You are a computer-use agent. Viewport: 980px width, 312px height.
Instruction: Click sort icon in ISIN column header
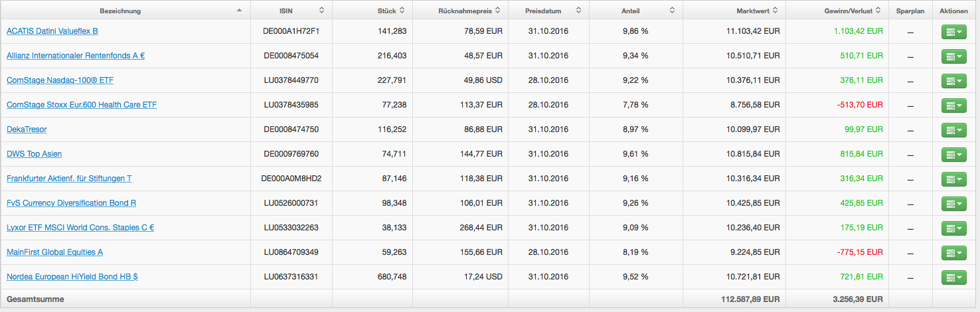321,11
